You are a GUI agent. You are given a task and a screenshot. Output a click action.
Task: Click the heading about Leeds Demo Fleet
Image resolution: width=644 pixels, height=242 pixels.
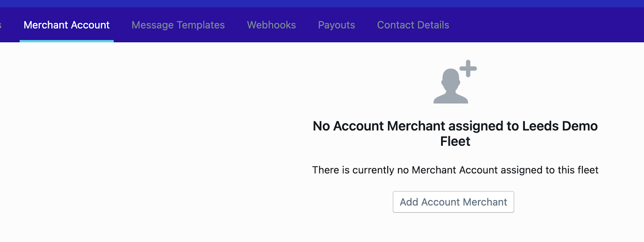point(455,134)
